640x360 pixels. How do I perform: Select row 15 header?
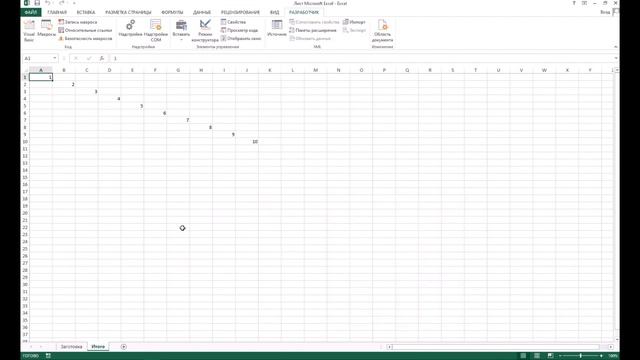tap(25, 178)
